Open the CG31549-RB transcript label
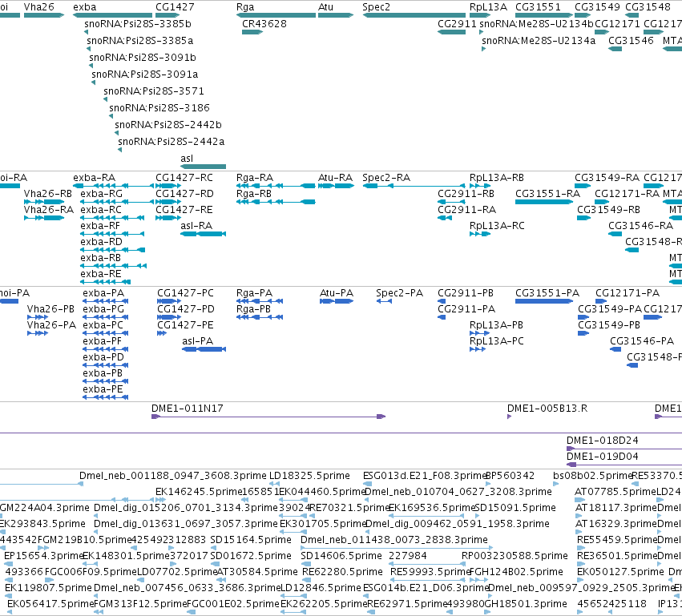Viewport: 682px width, 616px height. click(x=609, y=210)
